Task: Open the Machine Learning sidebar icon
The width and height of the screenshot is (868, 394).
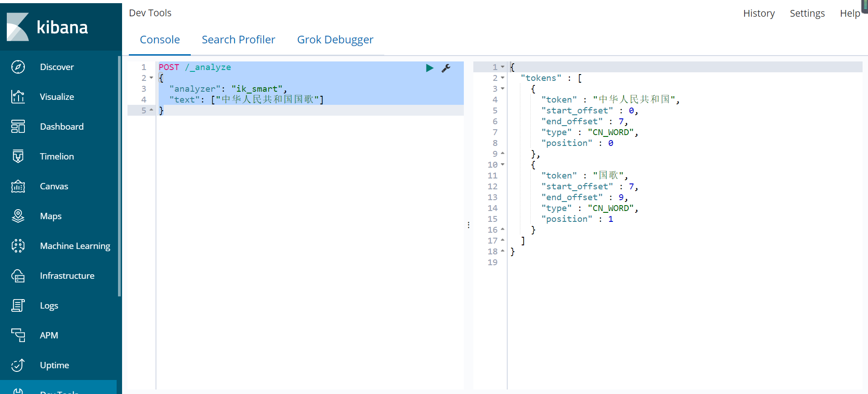Action: coord(18,246)
